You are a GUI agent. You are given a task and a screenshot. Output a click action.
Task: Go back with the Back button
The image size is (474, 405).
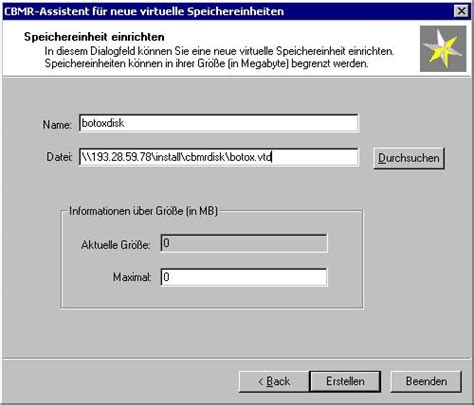point(274,381)
